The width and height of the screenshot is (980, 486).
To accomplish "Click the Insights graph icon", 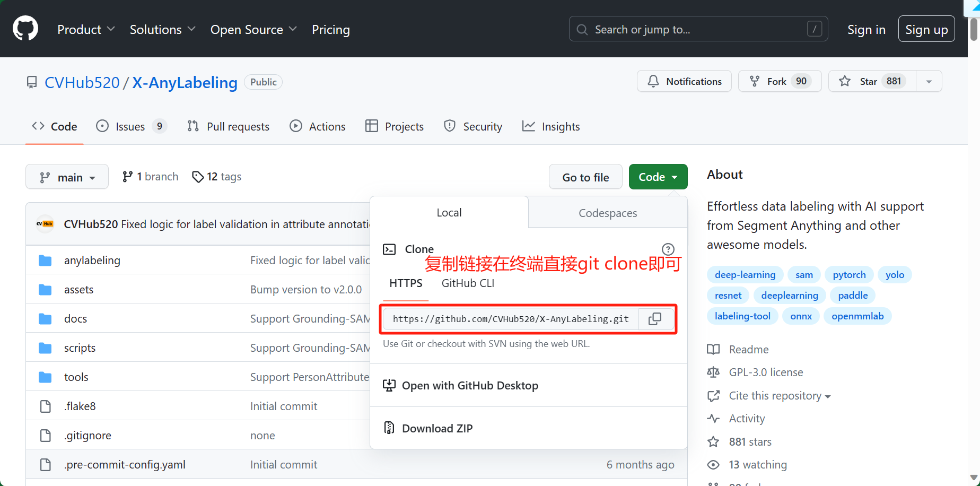I will (x=528, y=126).
